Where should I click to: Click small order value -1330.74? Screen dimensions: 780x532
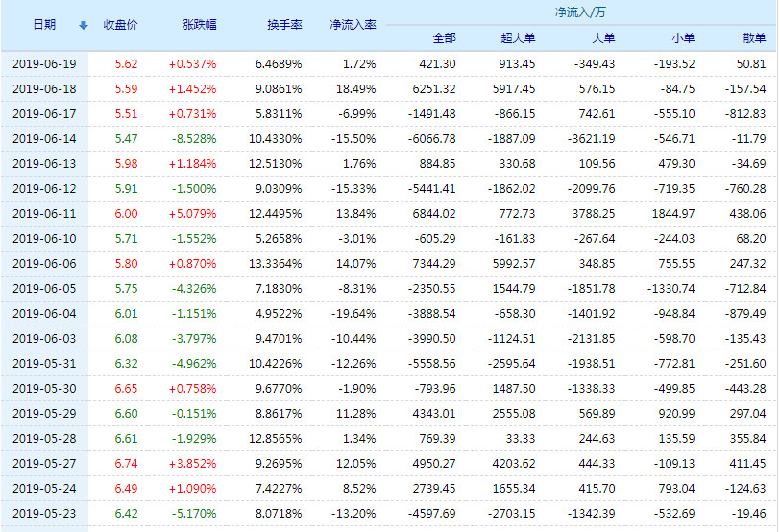pyautogui.click(x=670, y=288)
